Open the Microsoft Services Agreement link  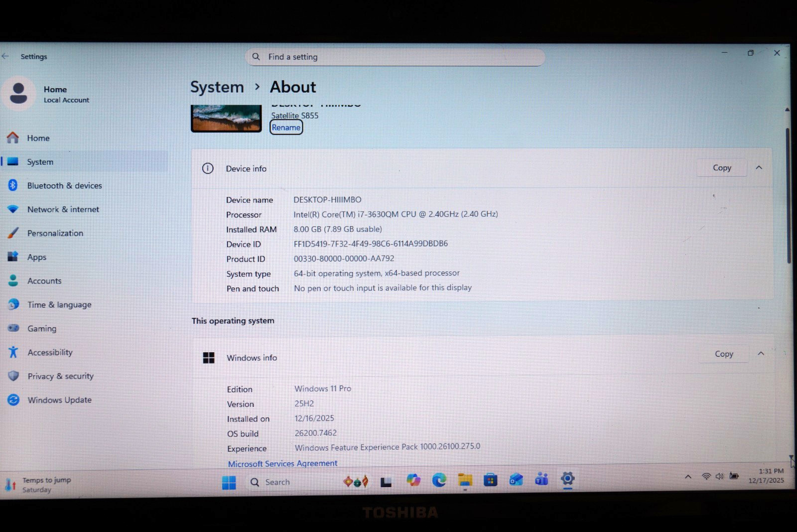tap(282, 463)
